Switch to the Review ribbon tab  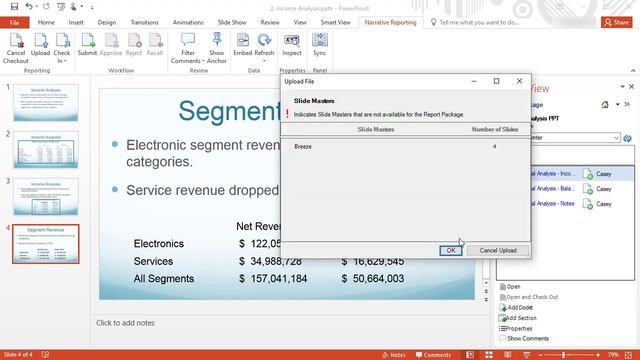[x=270, y=22]
